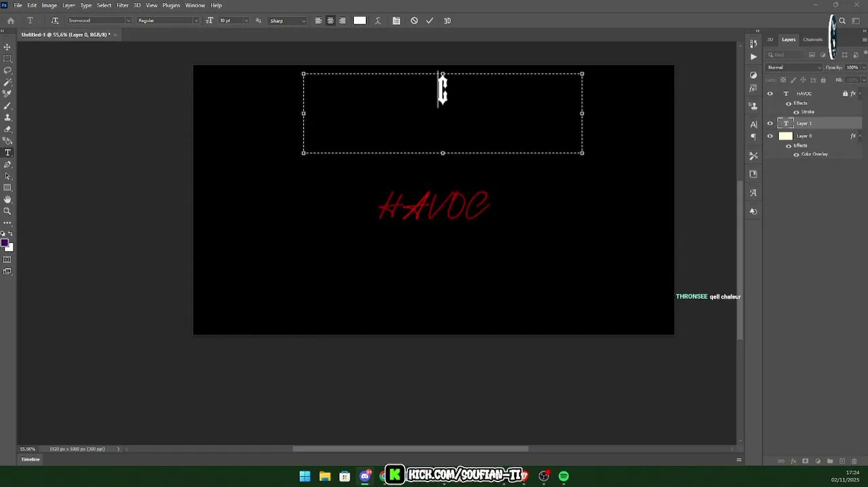Screen dimensions: 868x487
Task: Select the Horizontal Type tool
Action: 7,153
